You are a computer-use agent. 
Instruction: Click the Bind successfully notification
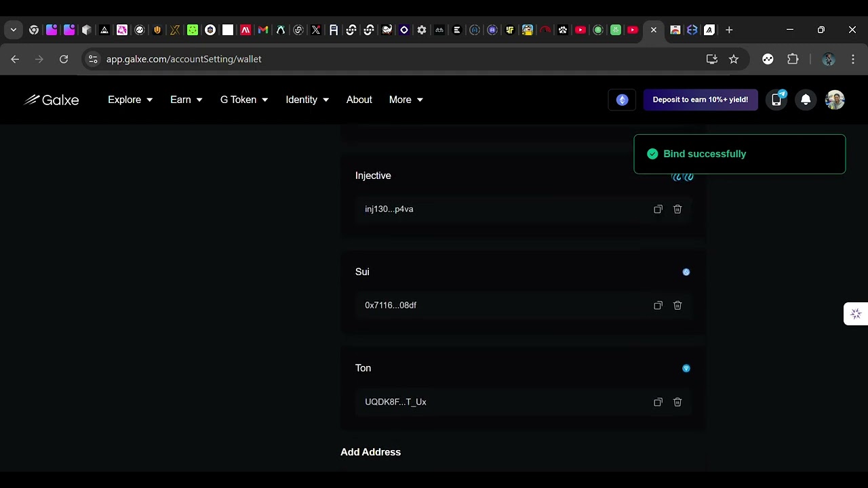point(740,155)
